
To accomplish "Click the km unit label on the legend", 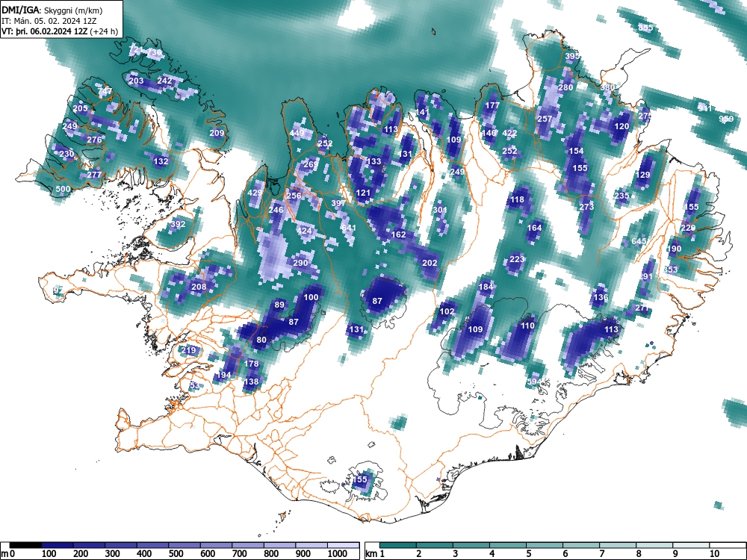I will pyautogui.click(x=371, y=554).
